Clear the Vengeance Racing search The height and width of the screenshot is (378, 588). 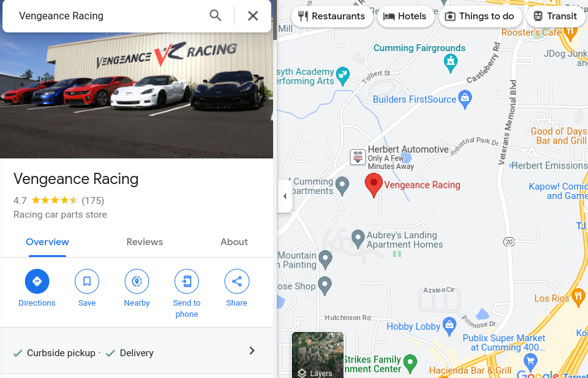253,16
